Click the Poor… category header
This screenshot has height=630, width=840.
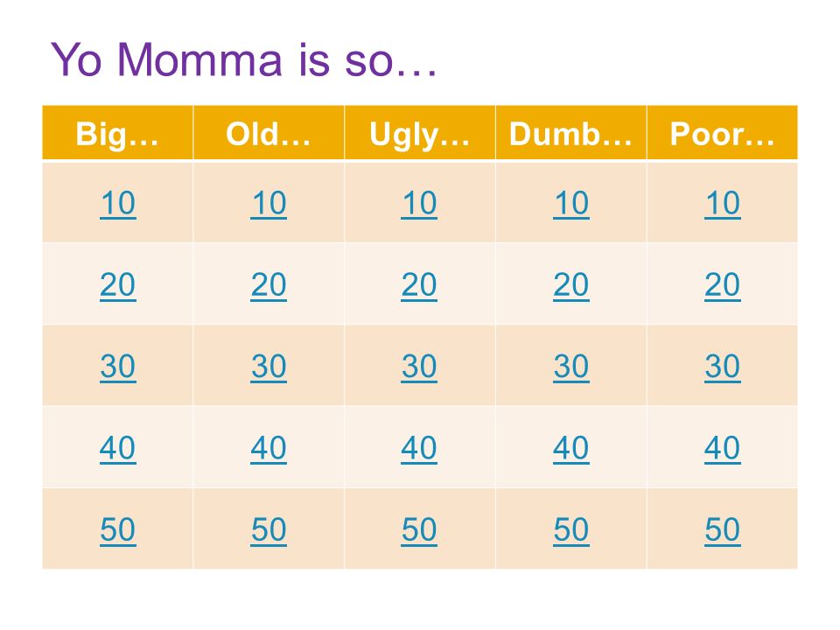(722, 134)
